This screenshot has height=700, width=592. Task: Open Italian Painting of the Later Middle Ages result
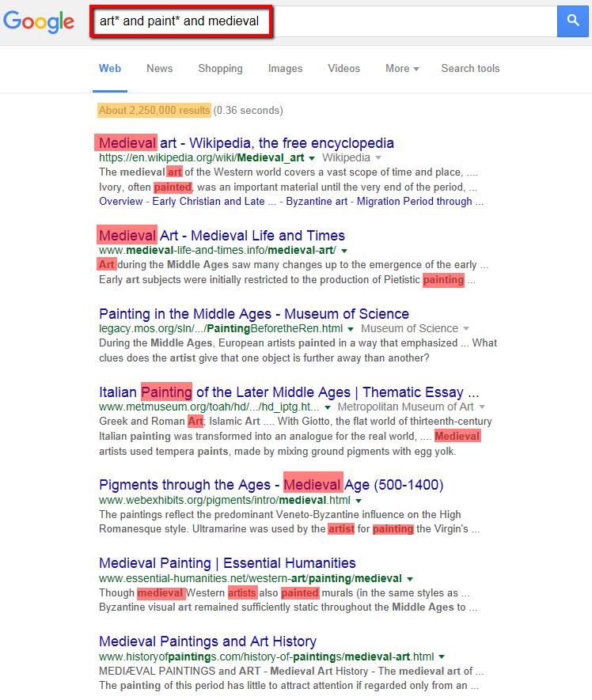click(x=289, y=392)
